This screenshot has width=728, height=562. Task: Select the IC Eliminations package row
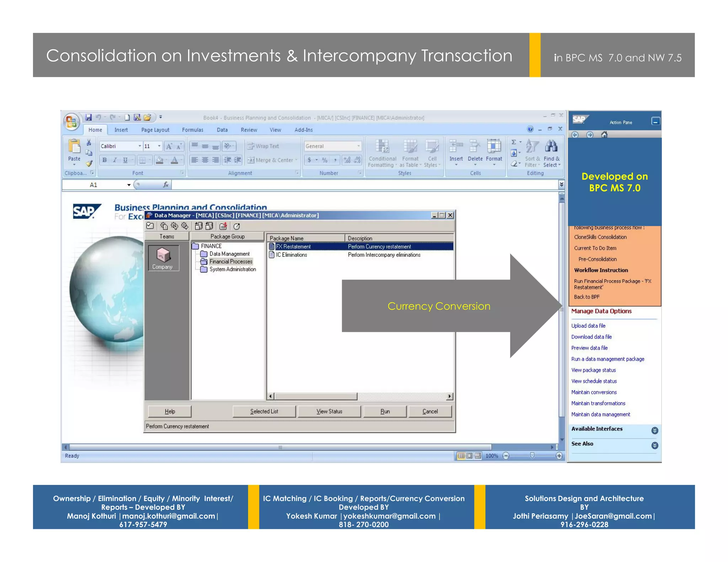(360, 255)
